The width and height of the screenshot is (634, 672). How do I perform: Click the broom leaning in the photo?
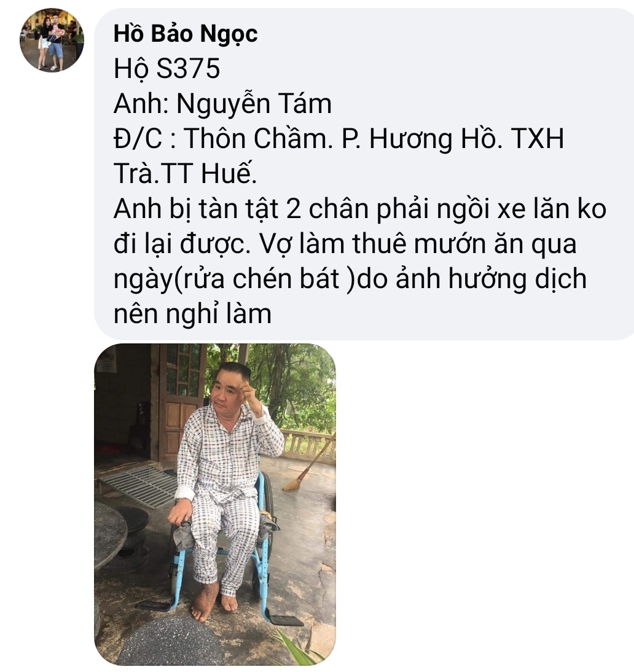(310, 464)
